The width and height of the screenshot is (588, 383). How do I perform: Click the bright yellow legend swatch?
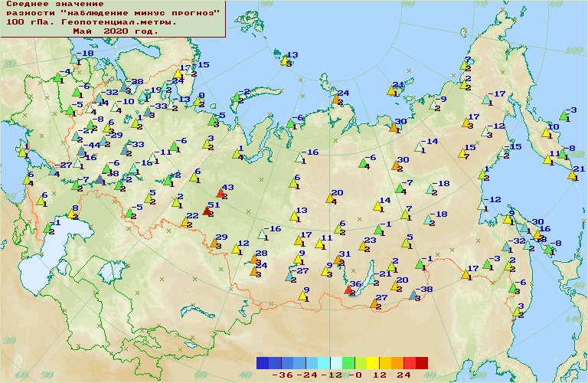click(x=373, y=363)
